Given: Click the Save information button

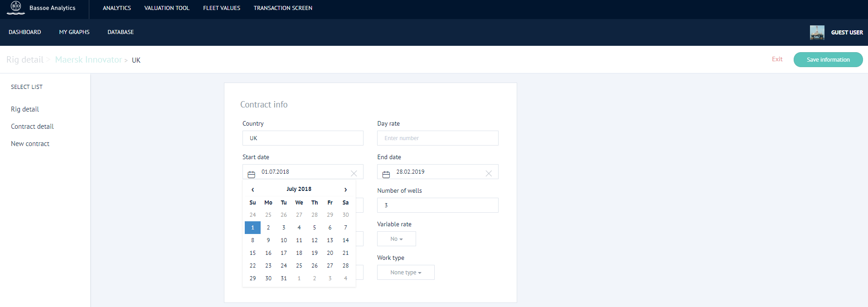Looking at the screenshot, I should [828, 60].
